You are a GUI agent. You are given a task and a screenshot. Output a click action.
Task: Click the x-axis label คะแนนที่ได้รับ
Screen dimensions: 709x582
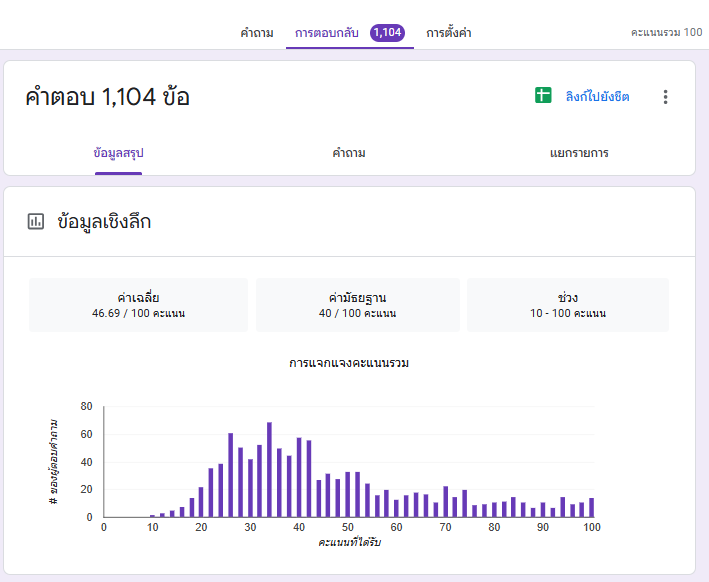pos(349,542)
